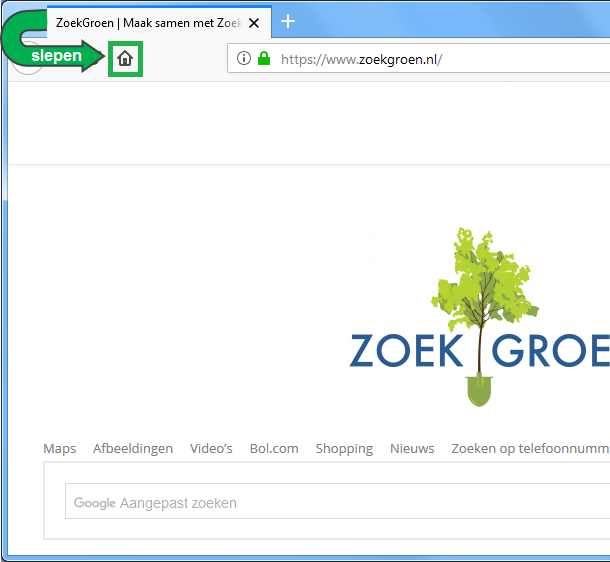Open the Nieuws search link
The width and height of the screenshot is (610, 562).
coord(412,448)
